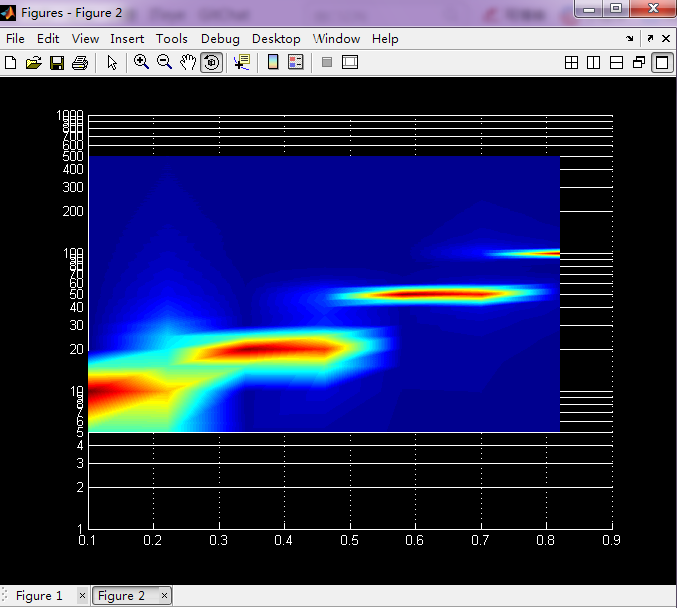This screenshot has height=608, width=677.
Task: Select the Zoom In magnifier tool
Action: (141, 62)
